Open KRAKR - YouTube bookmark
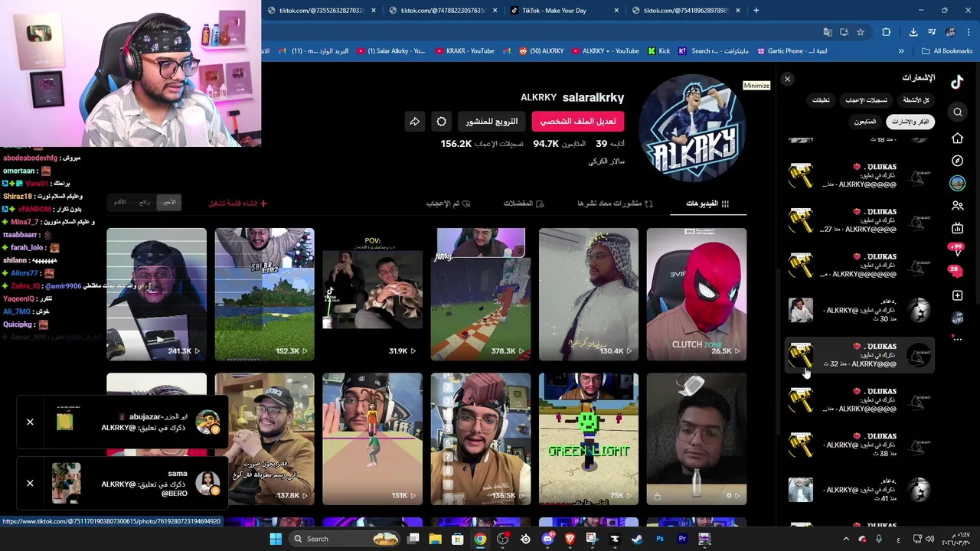 point(465,51)
